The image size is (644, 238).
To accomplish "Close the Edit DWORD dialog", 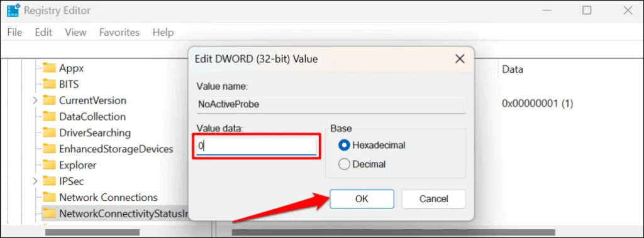I will [x=460, y=59].
